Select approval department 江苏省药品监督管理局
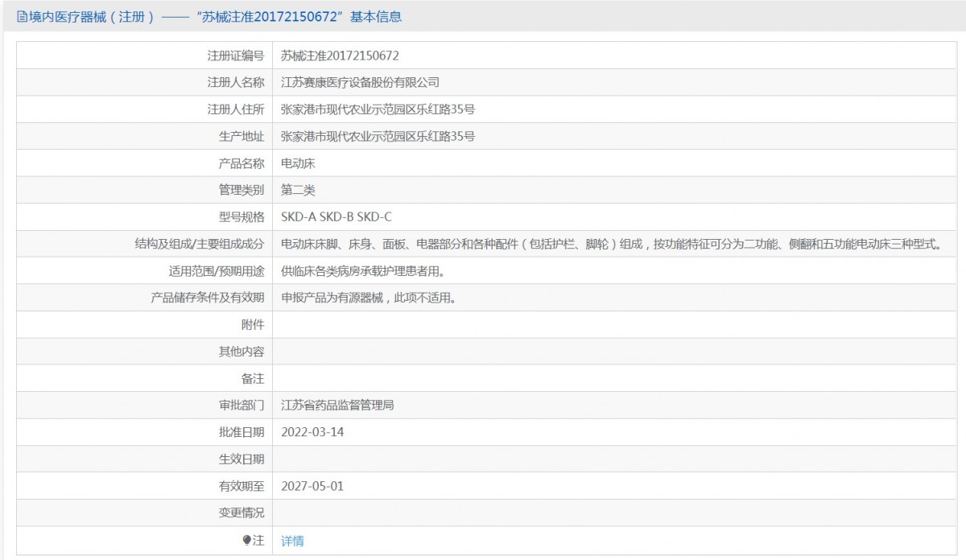The image size is (966, 560). tap(337, 406)
